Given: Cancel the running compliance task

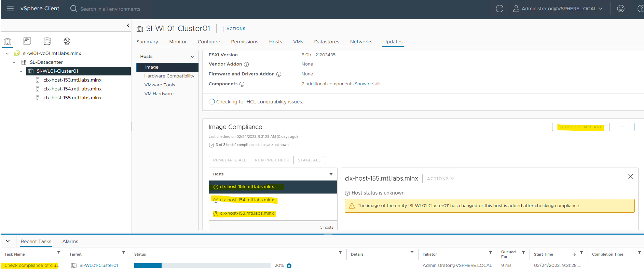Looking at the screenshot, I should pyautogui.click(x=289, y=266).
